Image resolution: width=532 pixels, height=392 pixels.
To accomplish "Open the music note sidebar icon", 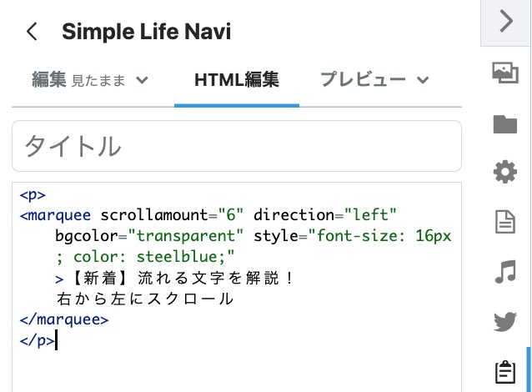I will tap(505, 272).
